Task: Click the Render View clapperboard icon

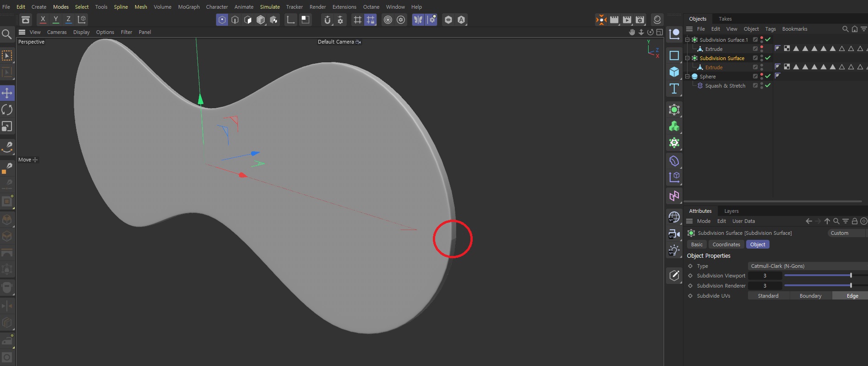Action: coord(614,20)
